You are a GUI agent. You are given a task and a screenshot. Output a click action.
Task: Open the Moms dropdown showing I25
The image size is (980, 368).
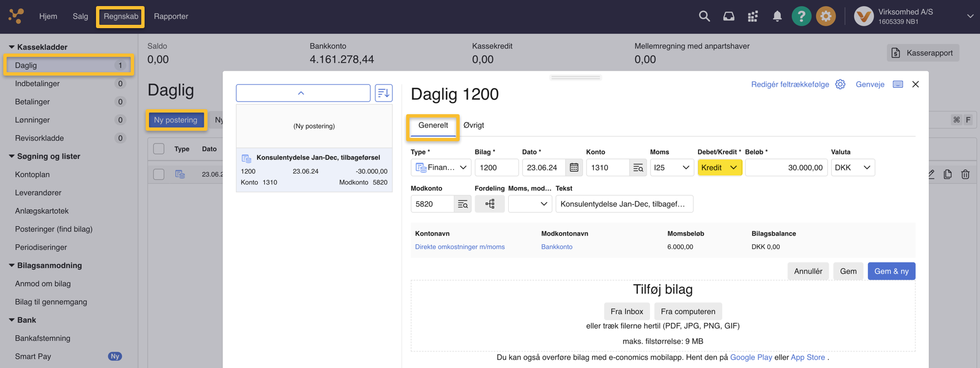tap(672, 167)
